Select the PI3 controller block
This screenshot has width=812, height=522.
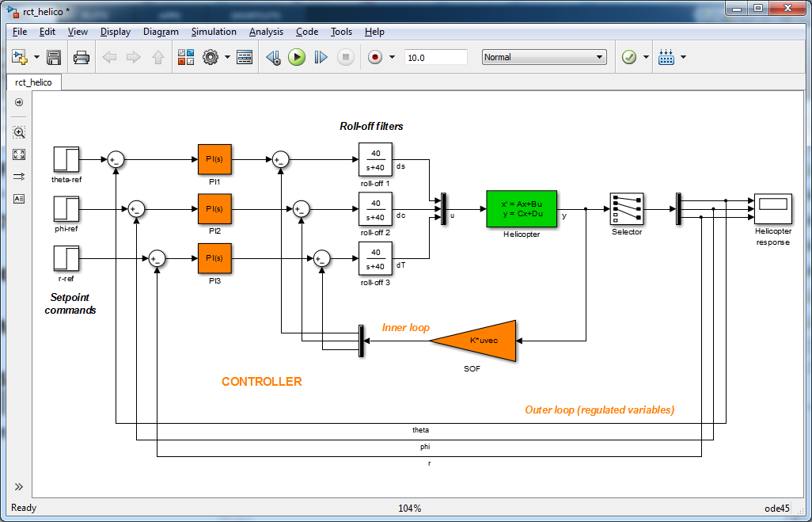click(x=214, y=258)
